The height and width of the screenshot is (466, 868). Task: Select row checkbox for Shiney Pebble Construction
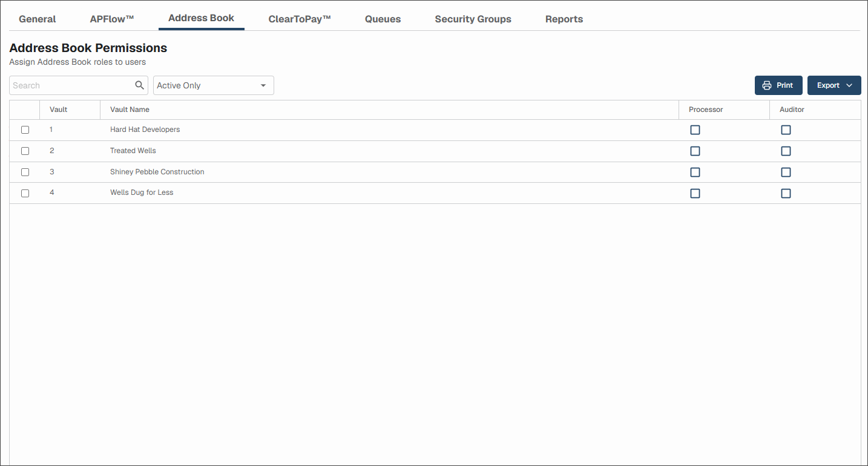25,172
